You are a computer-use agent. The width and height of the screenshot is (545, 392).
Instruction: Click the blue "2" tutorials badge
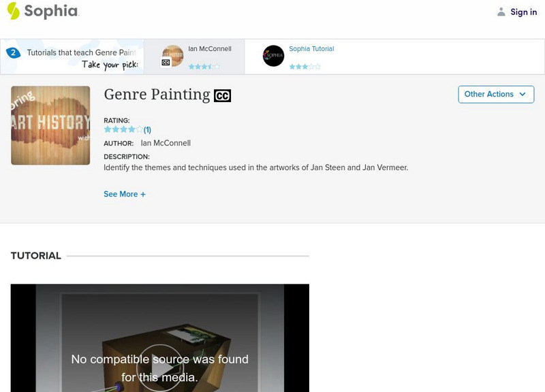16,48
